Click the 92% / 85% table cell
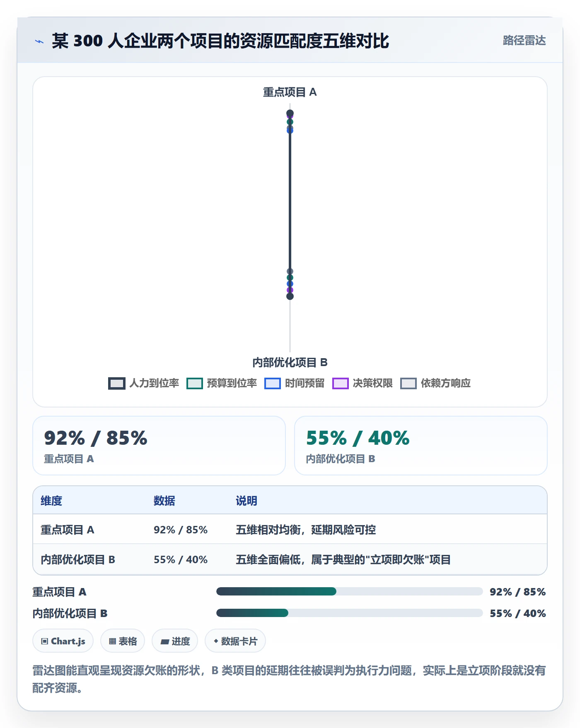Viewport: 580px width, 728px height. pyautogui.click(x=181, y=530)
